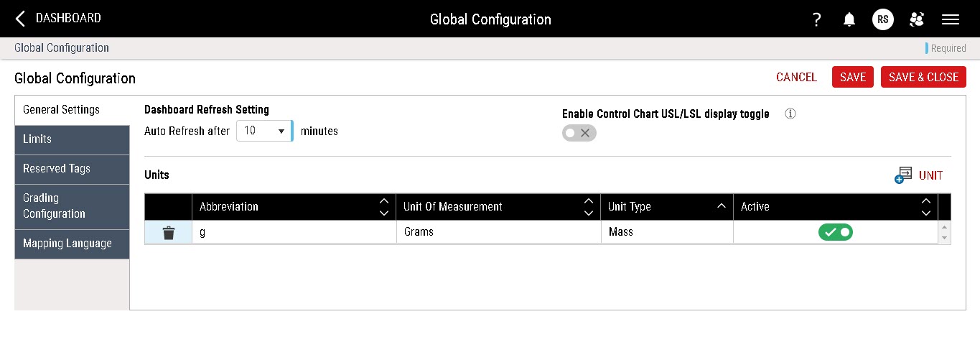Click the SAVE & CLOSE button
The image size is (980, 337).
[x=923, y=78]
